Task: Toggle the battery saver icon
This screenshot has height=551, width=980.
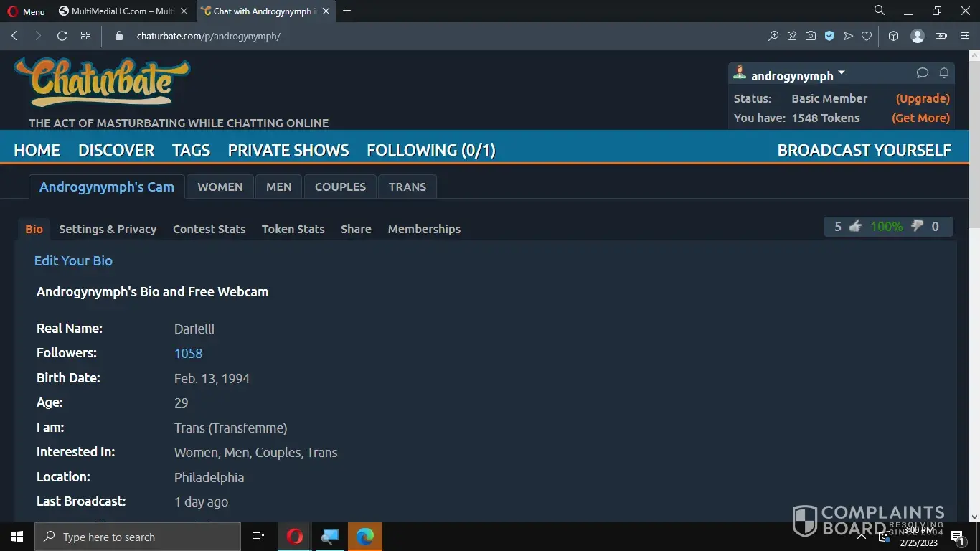Action: coord(941,36)
